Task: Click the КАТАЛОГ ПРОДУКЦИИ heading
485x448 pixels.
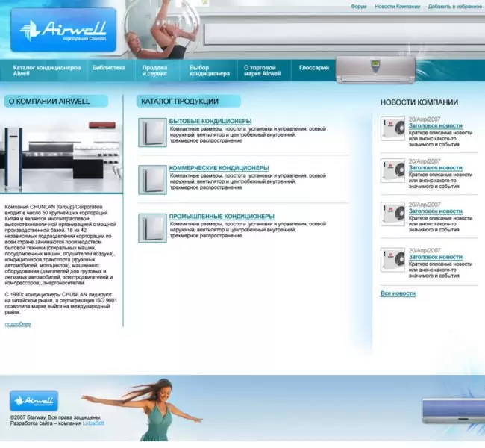Action: tap(188, 102)
